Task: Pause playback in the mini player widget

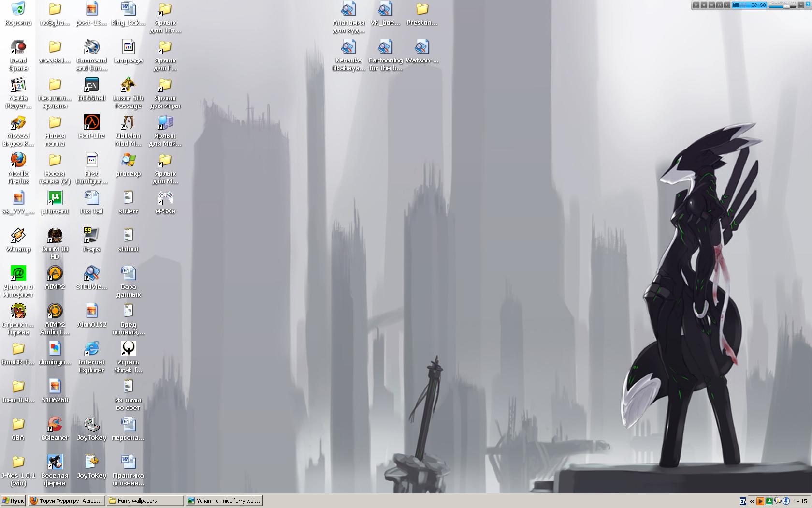Action: coord(704,5)
